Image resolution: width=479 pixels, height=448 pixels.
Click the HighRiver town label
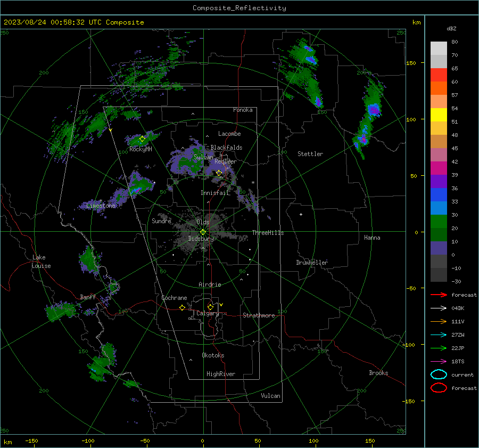[221, 374]
